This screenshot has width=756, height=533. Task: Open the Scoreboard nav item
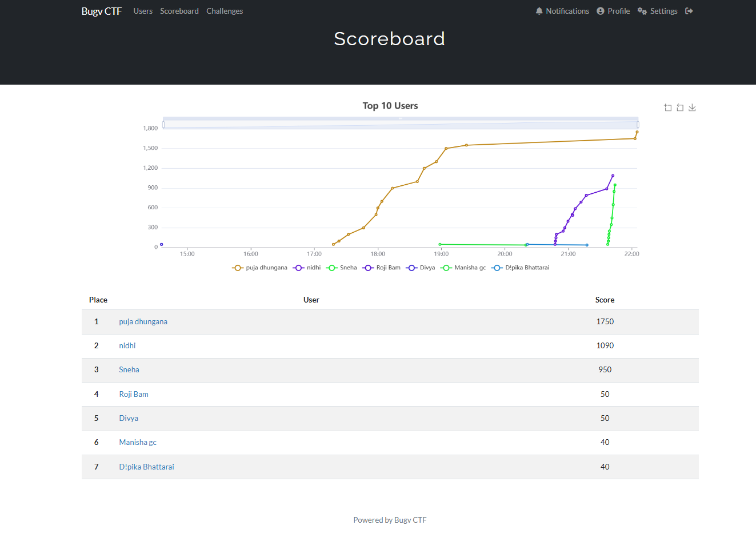(179, 11)
